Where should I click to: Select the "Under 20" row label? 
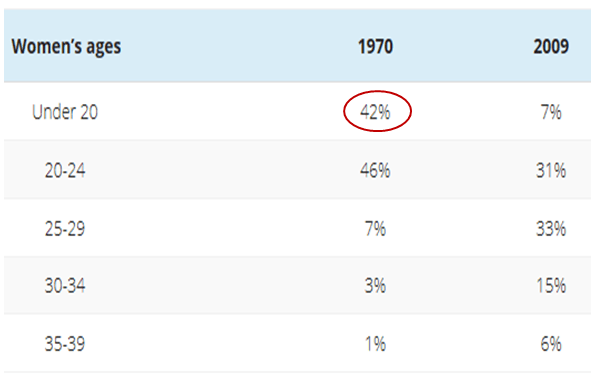(x=65, y=112)
